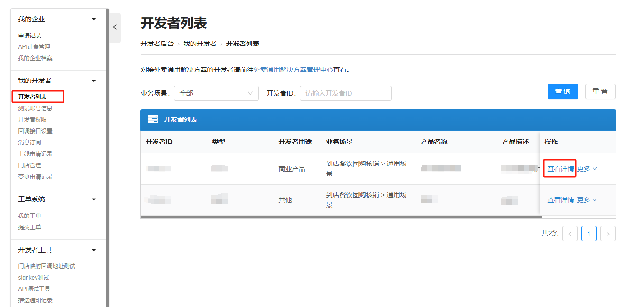Screen dimensions: 644x307
Task: Click 查看详情 in the first row
Action: point(561,169)
